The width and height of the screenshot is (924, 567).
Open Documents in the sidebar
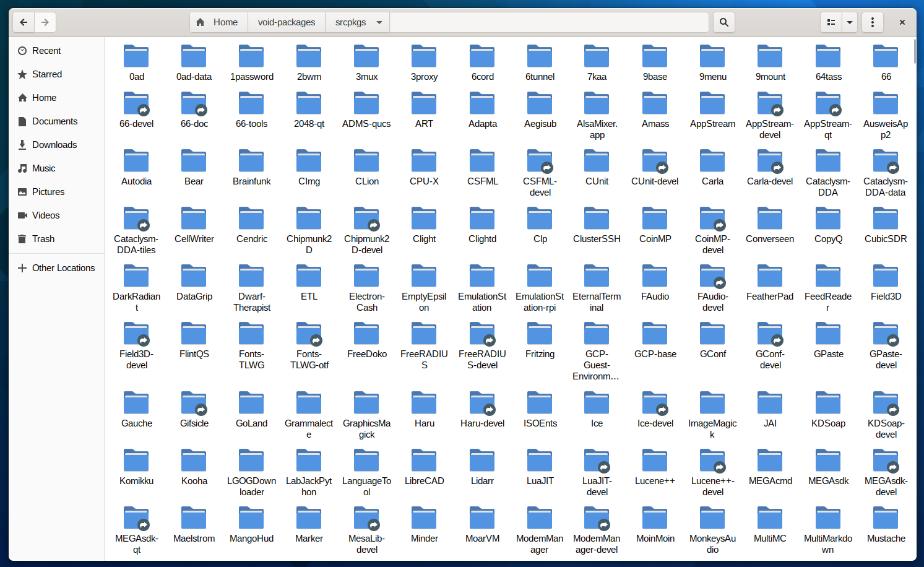pyautogui.click(x=57, y=121)
